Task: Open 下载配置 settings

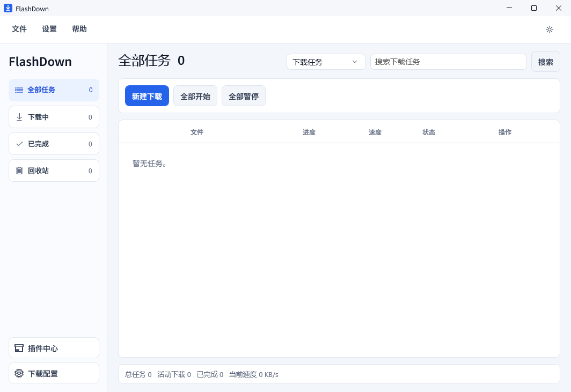Action: tap(54, 373)
